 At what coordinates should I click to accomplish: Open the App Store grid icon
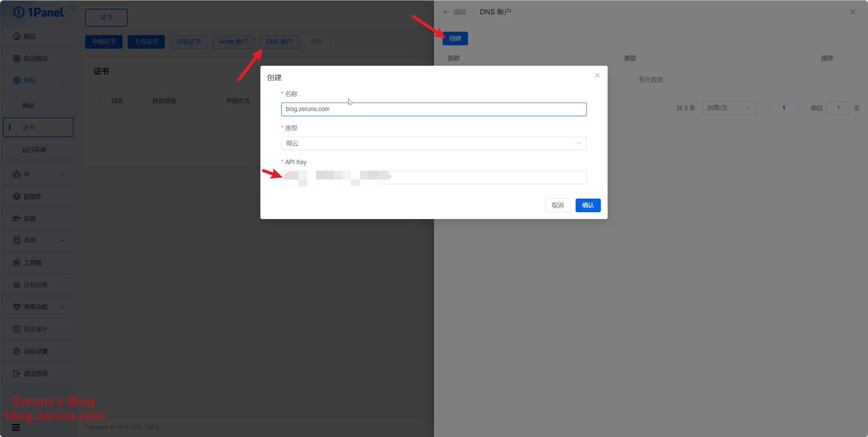[16, 59]
